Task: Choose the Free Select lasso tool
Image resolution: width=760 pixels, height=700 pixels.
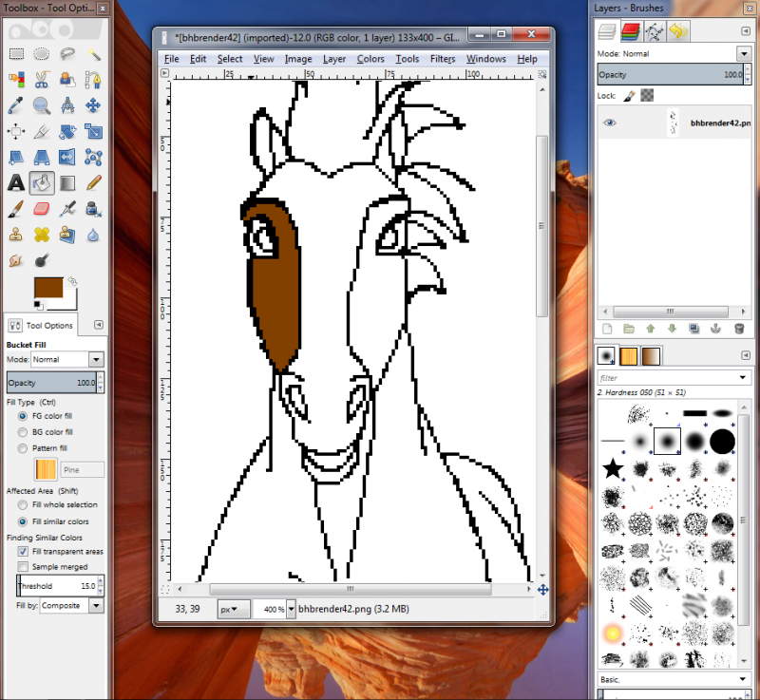Action: 67,53
